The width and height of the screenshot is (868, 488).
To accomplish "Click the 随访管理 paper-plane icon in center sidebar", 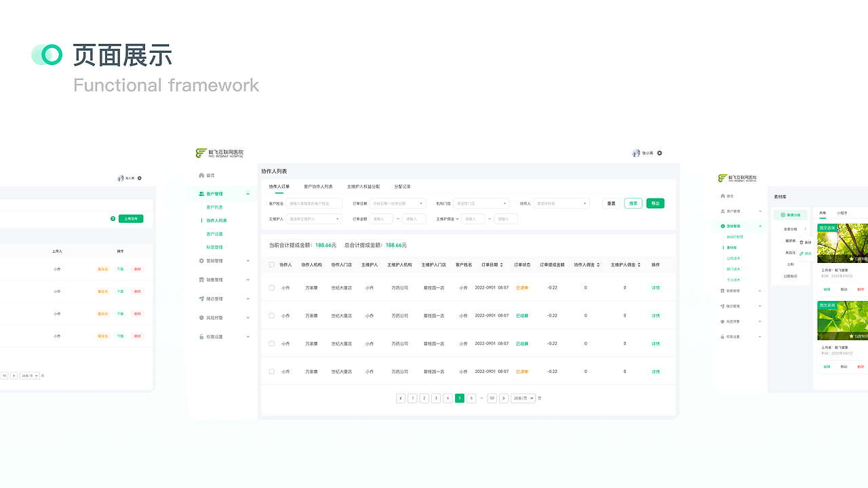I will click(x=201, y=299).
